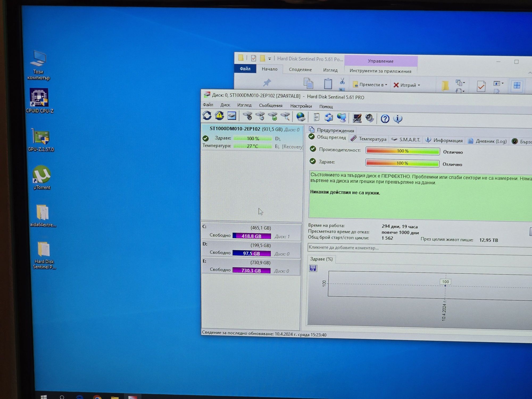Click the disk with magnifier surface test icon

point(285,117)
